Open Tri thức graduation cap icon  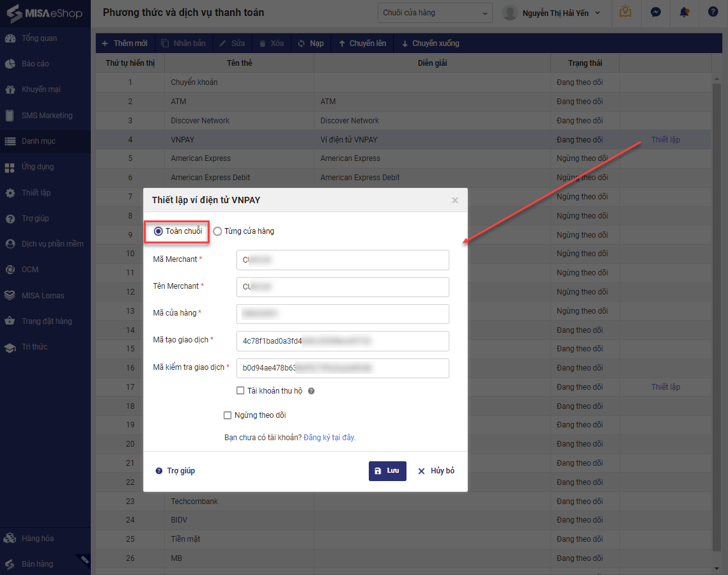(x=10, y=347)
